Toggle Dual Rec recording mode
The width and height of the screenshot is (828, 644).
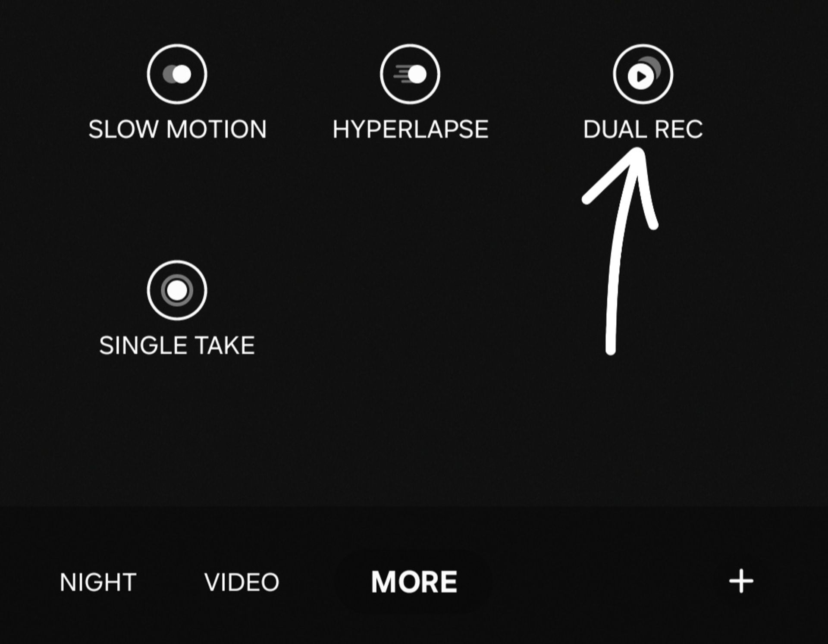tap(642, 74)
